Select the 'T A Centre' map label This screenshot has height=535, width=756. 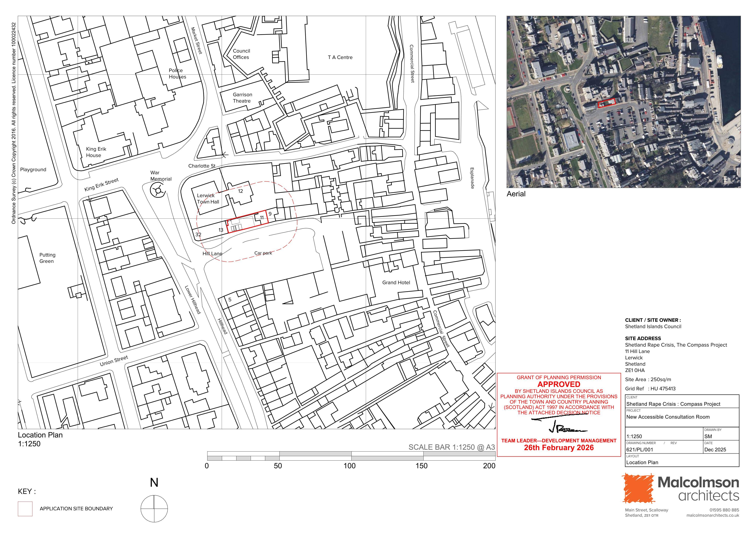[x=340, y=57]
